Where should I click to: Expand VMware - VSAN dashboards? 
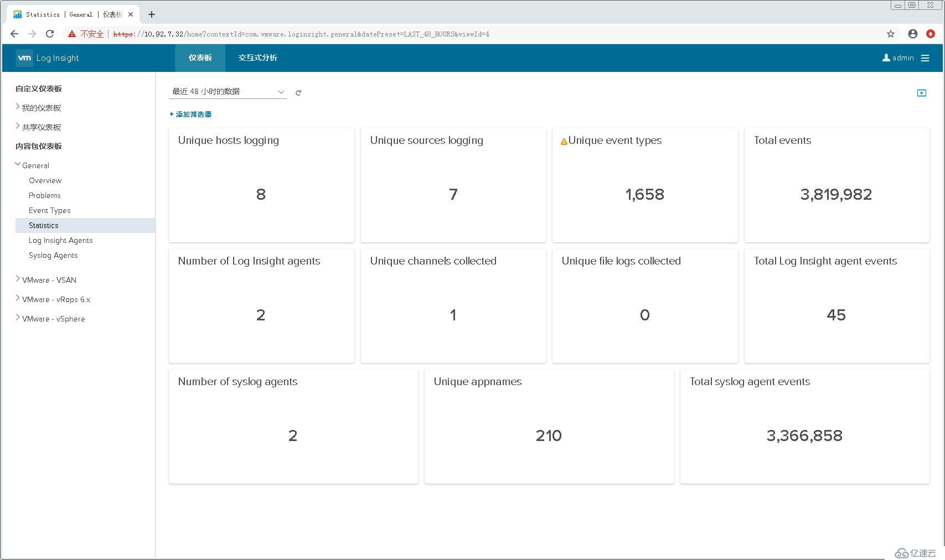tap(18, 279)
